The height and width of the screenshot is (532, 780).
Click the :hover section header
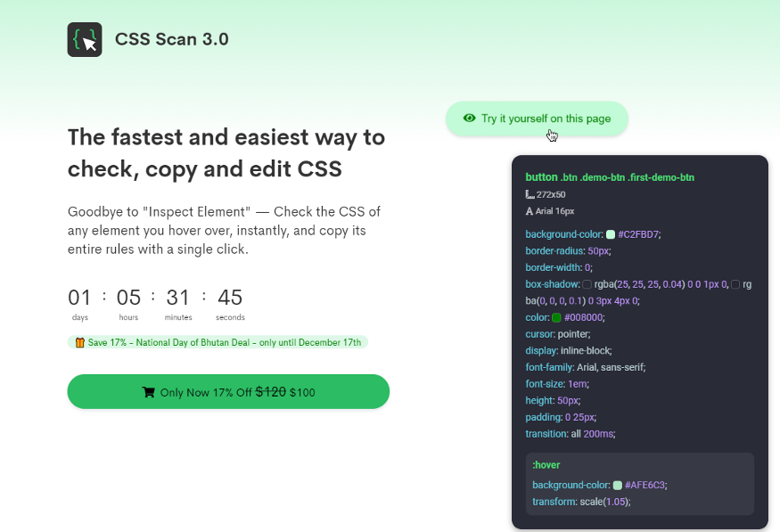pyautogui.click(x=546, y=465)
